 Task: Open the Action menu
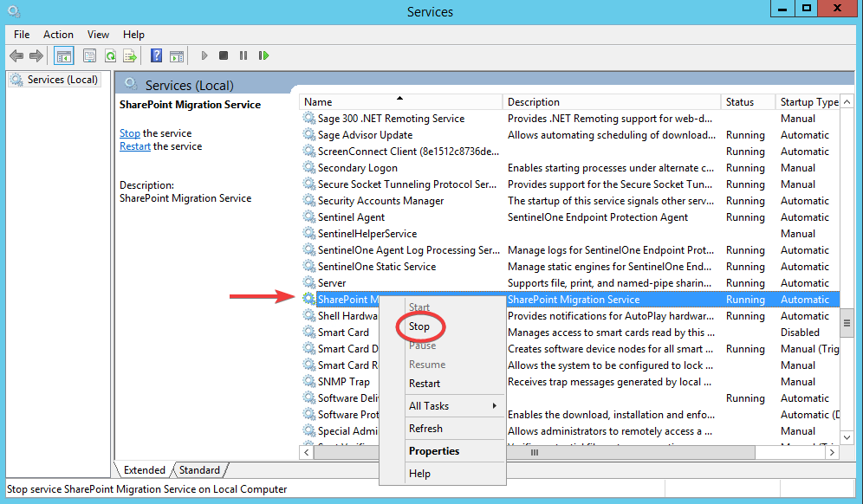[x=58, y=35]
